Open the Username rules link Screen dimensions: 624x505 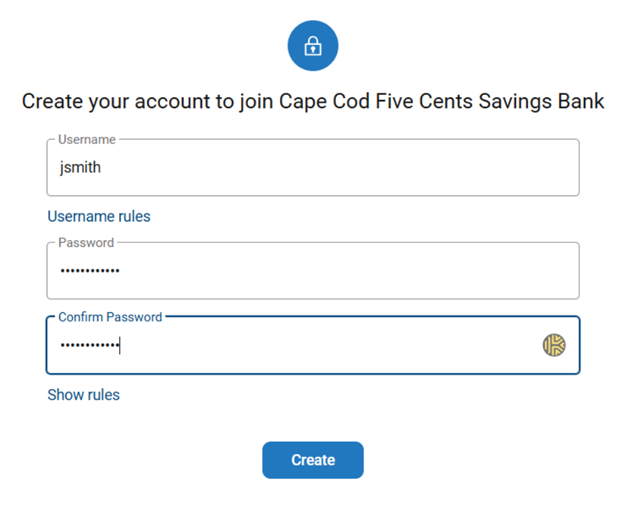pyautogui.click(x=99, y=216)
